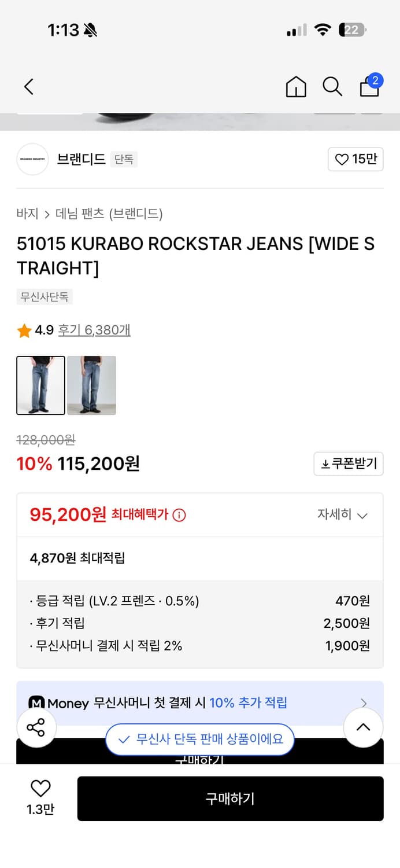Go to the home screen icon
Screen dimensions: 400x868
[x=295, y=87]
